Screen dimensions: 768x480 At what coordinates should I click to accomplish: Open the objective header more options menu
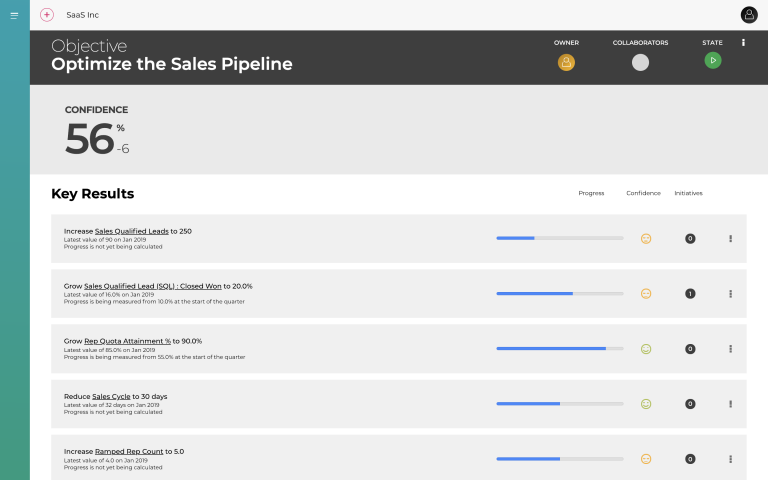[743, 43]
